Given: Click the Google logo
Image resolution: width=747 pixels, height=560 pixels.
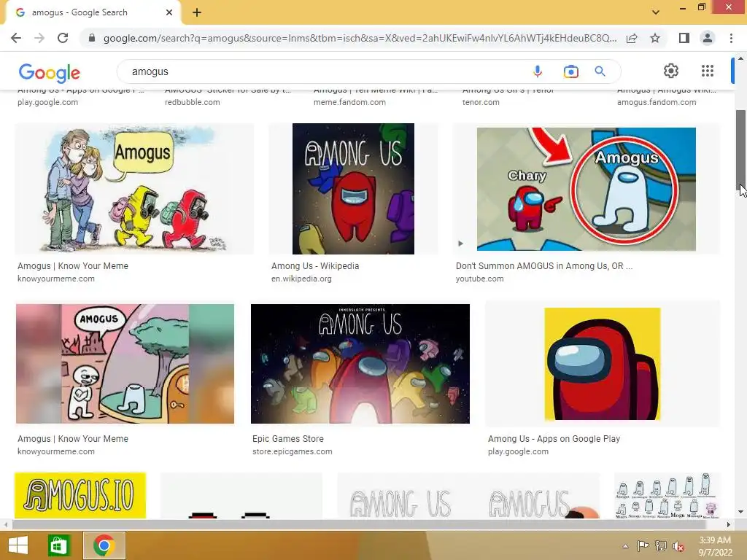Looking at the screenshot, I should 50,72.
